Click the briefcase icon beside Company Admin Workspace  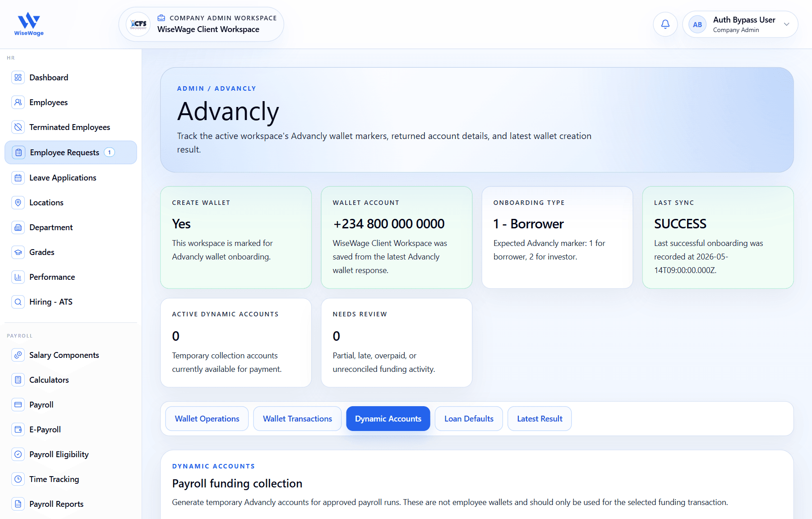(x=161, y=18)
